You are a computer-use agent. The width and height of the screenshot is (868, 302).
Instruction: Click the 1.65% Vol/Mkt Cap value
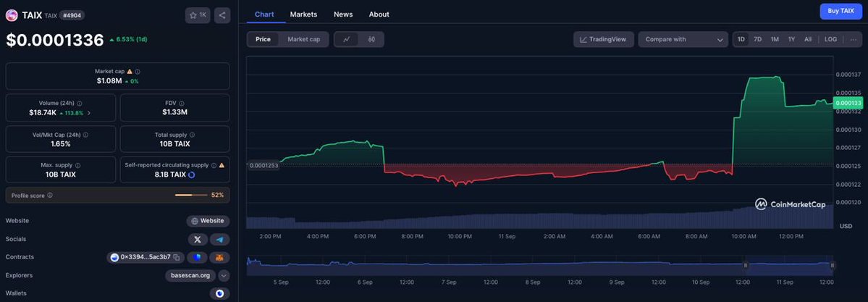pos(61,144)
